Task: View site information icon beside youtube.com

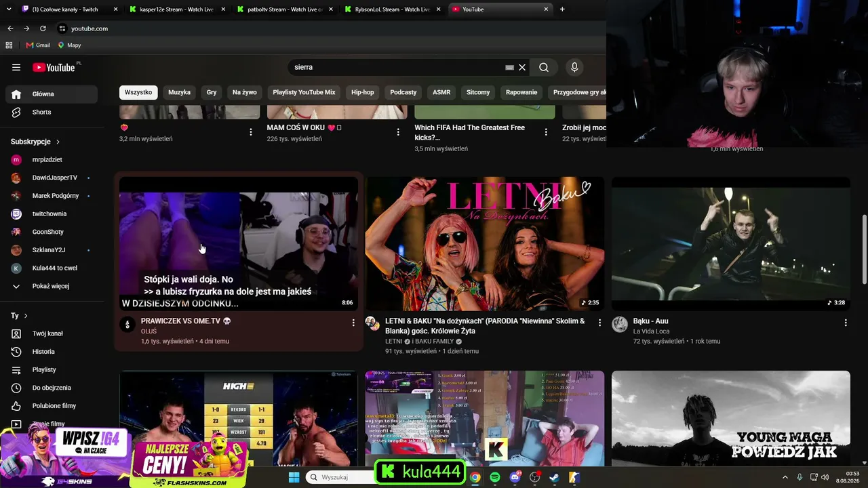Action: pos(62,28)
